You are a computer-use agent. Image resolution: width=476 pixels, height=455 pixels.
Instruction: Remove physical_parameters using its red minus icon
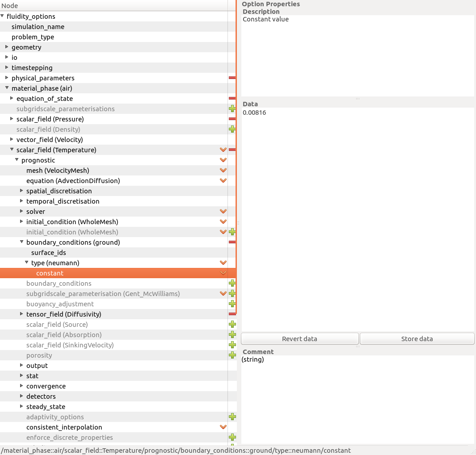(232, 78)
